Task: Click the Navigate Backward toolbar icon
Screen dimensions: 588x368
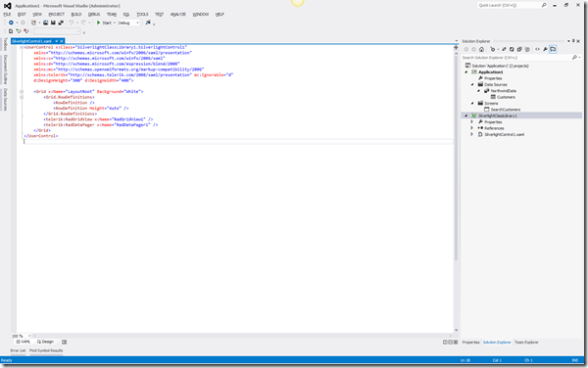Action: coord(11,23)
